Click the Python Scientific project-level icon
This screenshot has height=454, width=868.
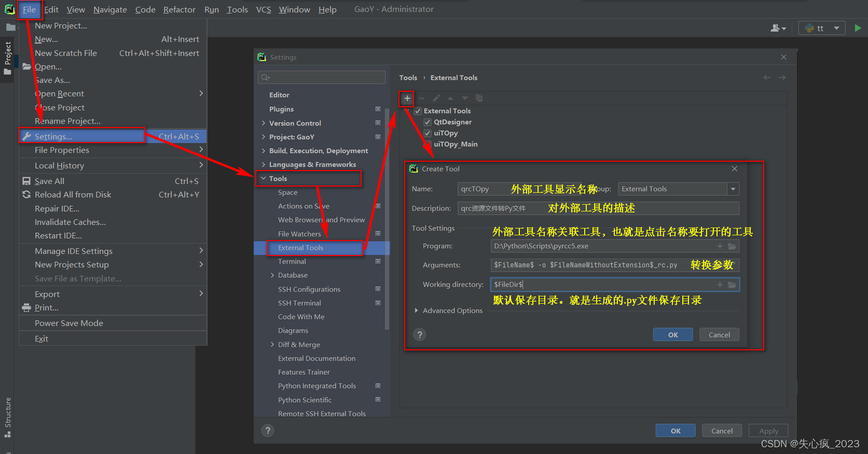[378, 400]
